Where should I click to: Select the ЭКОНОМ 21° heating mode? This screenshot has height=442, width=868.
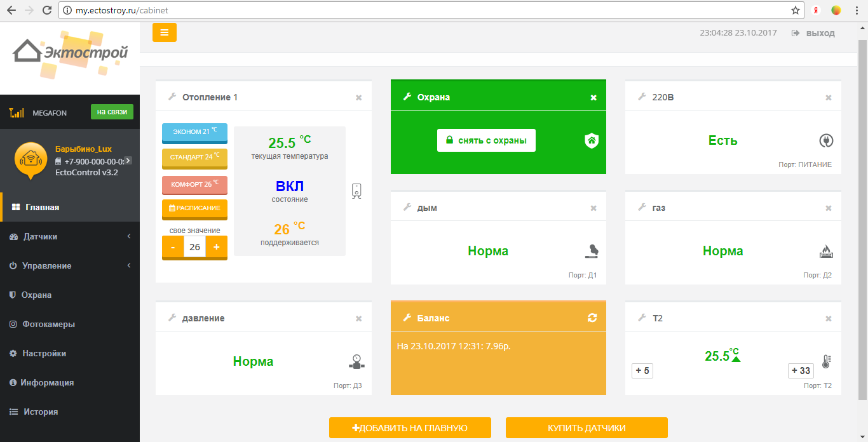(194, 131)
